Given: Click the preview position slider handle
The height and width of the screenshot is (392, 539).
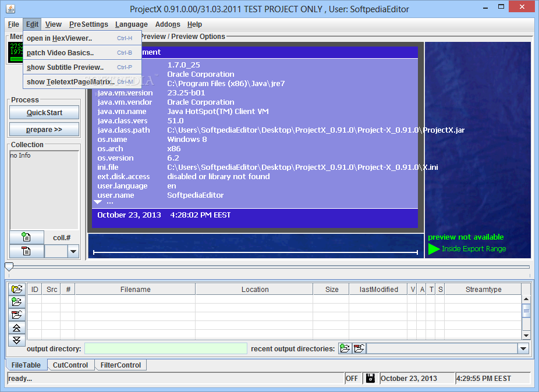Looking at the screenshot, I should pyautogui.click(x=9, y=266).
